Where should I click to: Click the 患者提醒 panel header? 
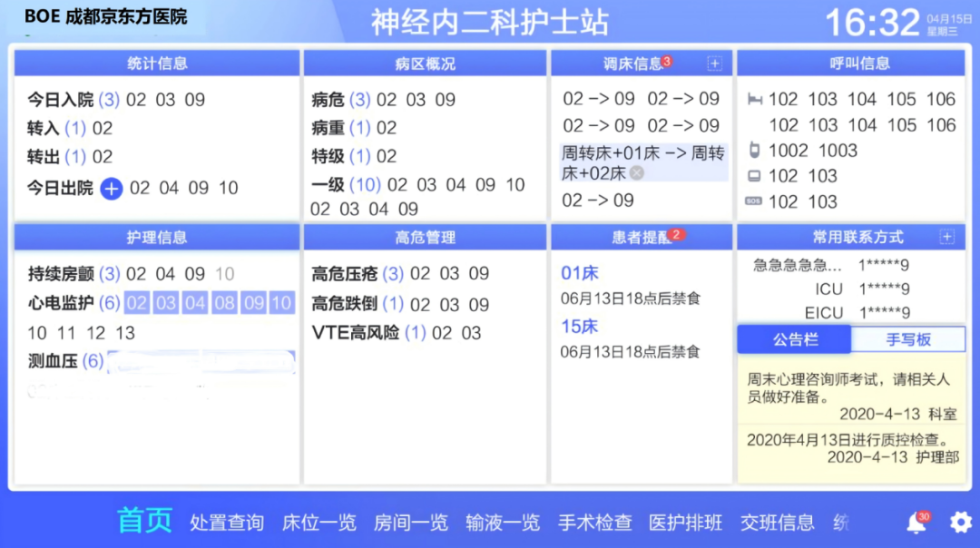pyautogui.click(x=641, y=237)
